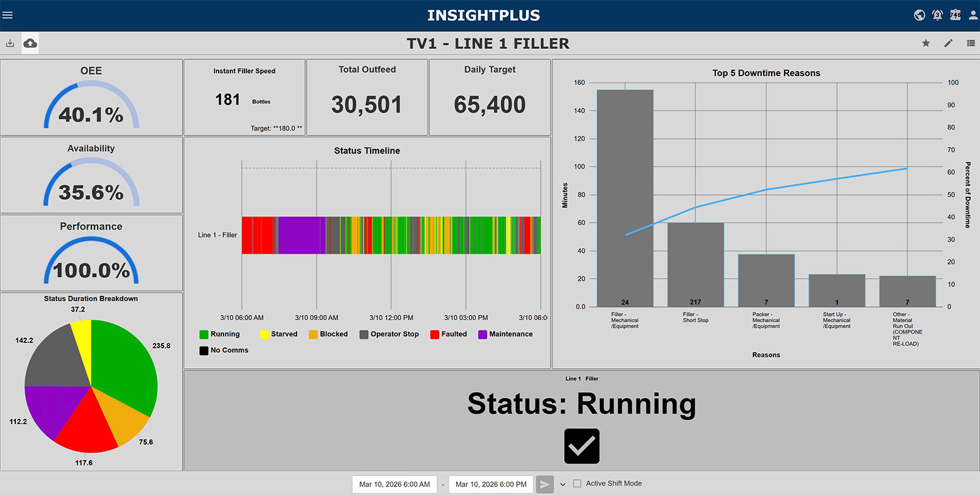
Task: Mark dashboard as favorite with star
Action: pos(926,43)
